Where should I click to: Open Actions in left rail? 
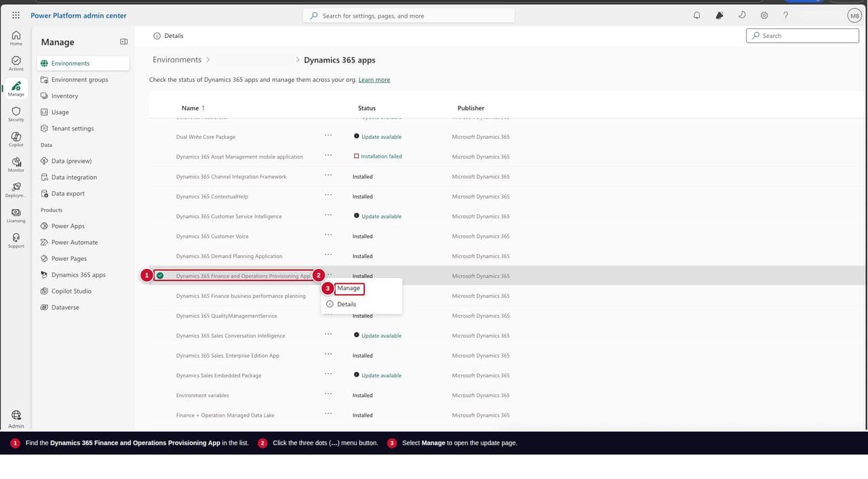16,64
